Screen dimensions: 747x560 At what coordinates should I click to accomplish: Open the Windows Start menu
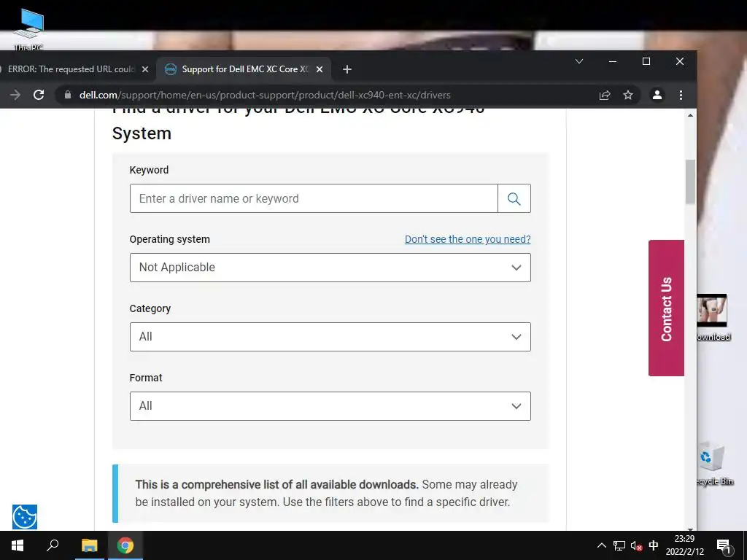(18, 545)
